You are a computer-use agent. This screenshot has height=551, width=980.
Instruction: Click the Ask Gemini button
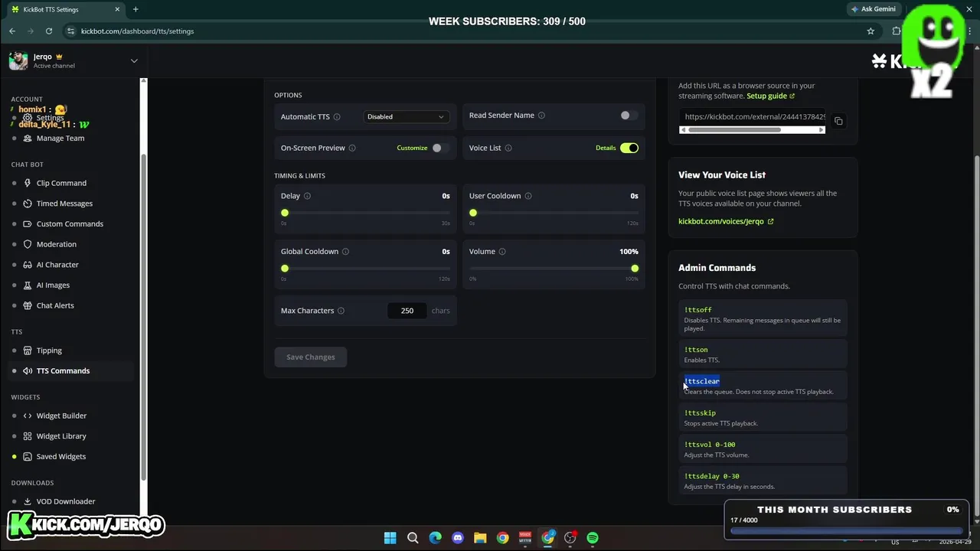coord(873,9)
